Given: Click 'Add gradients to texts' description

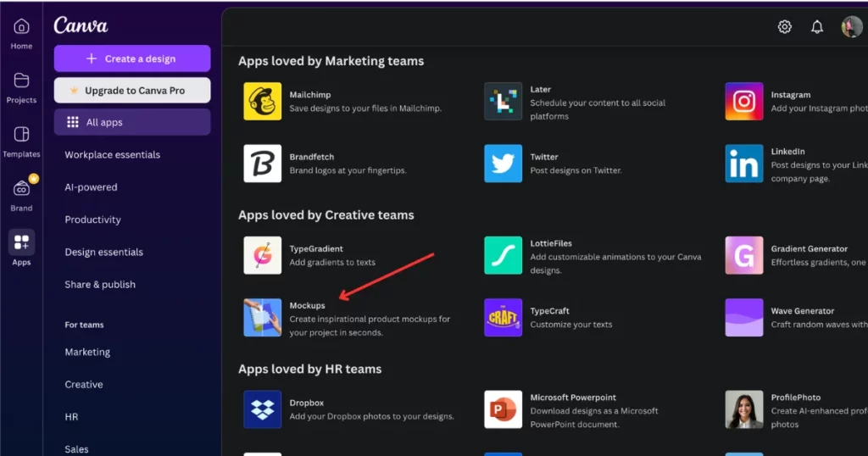Looking at the screenshot, I should [332, 262].
